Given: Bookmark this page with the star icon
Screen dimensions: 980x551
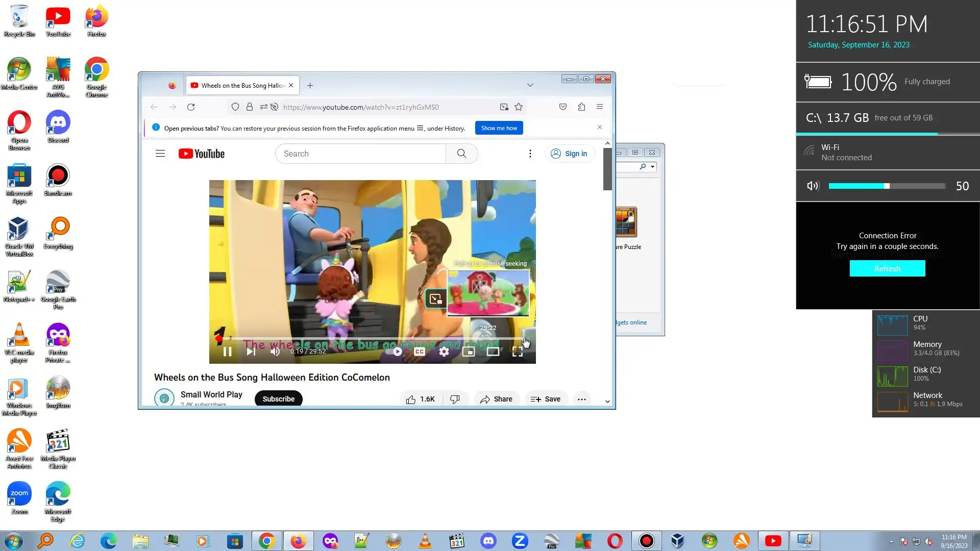Looking at the screenshot, I should pyautogui.click(x=519, y=107).
